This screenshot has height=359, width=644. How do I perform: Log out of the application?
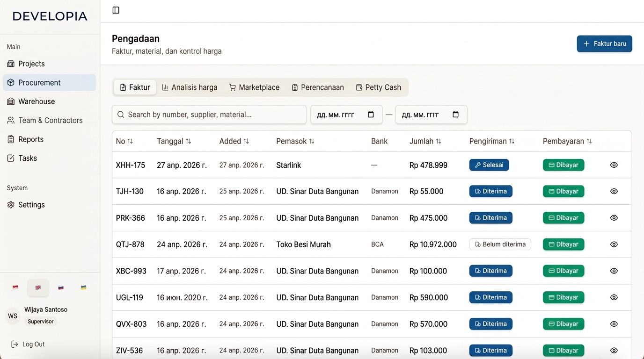(28, 345)
